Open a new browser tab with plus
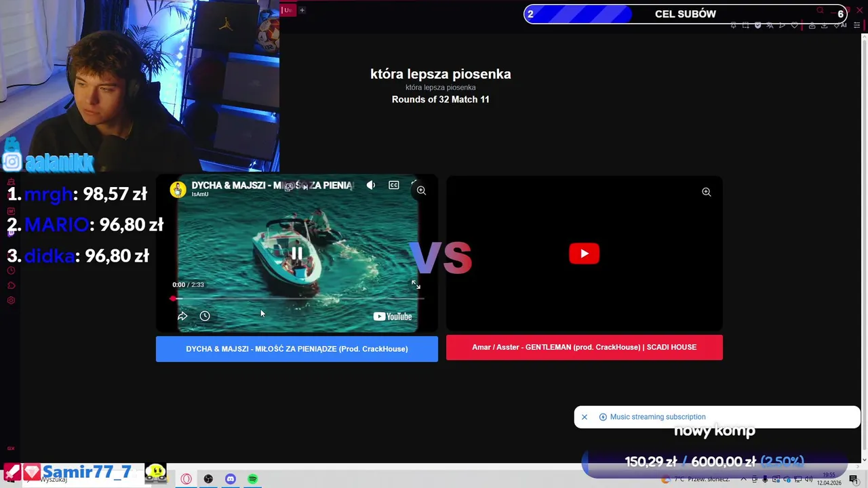The width and height of the screenshot is (868, 488). (302, 10)
